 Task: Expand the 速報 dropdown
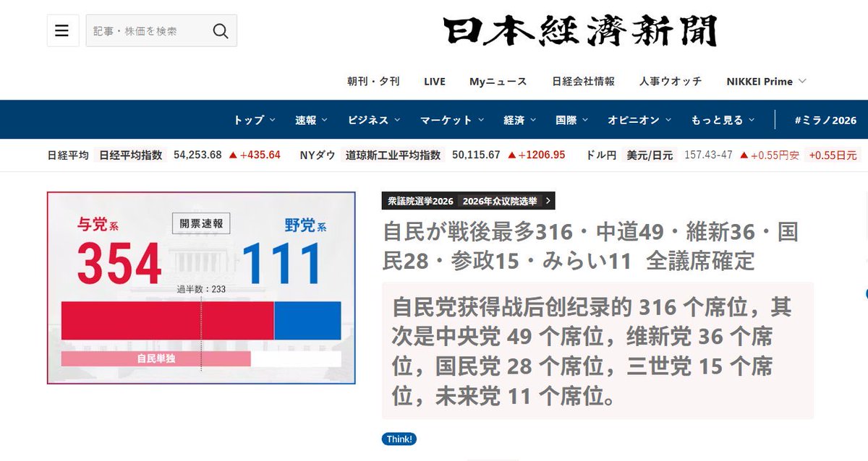[307, 119]
